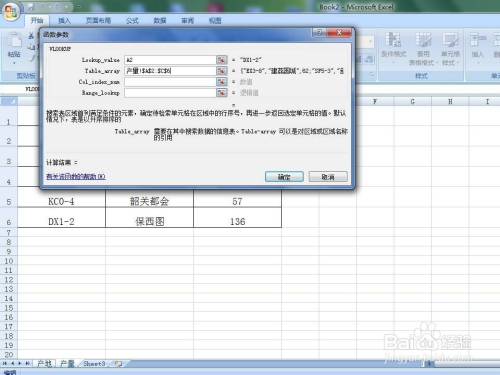500x375 pixels.
Task: Select row 10 header
Action: pos(9,261)
